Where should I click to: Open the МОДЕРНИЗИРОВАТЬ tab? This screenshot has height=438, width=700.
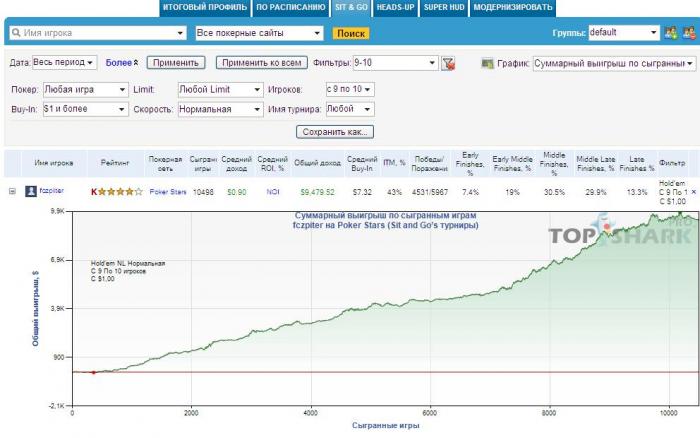point(513,8)
